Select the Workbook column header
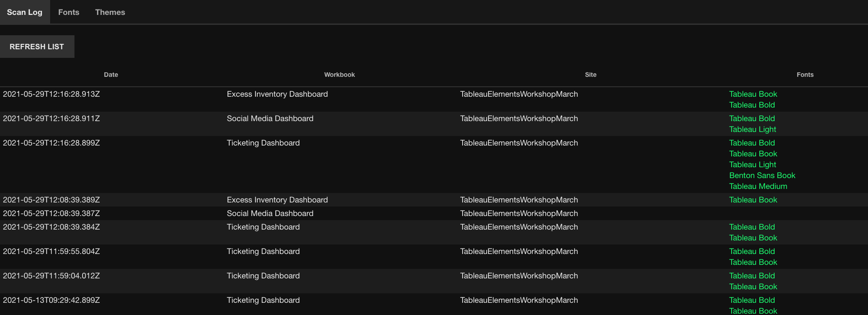Image resolution: width=868 pixels, height=315 pixels. click(x=339, y=75)
